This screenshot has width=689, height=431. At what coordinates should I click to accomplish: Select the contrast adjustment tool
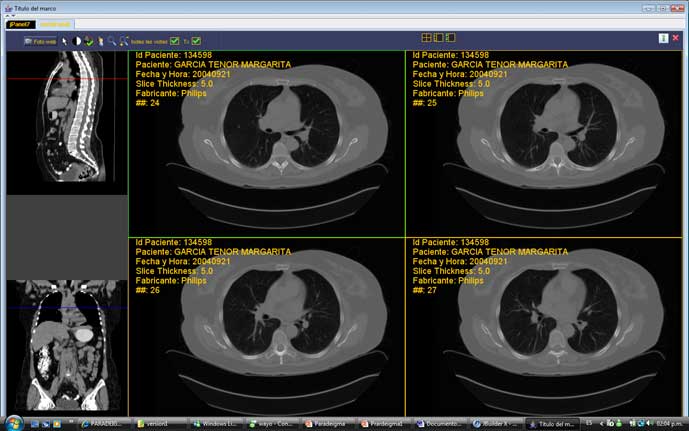coord(77,41)
